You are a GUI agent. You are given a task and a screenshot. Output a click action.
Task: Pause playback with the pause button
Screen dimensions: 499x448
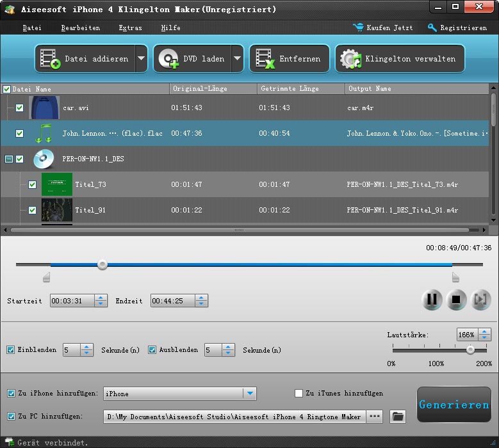(432, 300)
